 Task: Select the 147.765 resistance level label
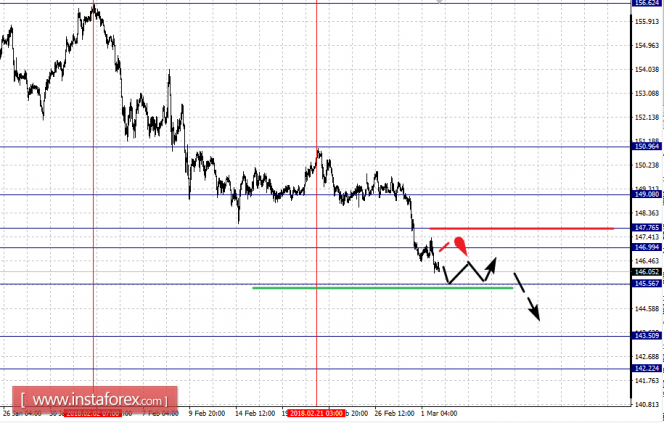click(x=647, y=228)
